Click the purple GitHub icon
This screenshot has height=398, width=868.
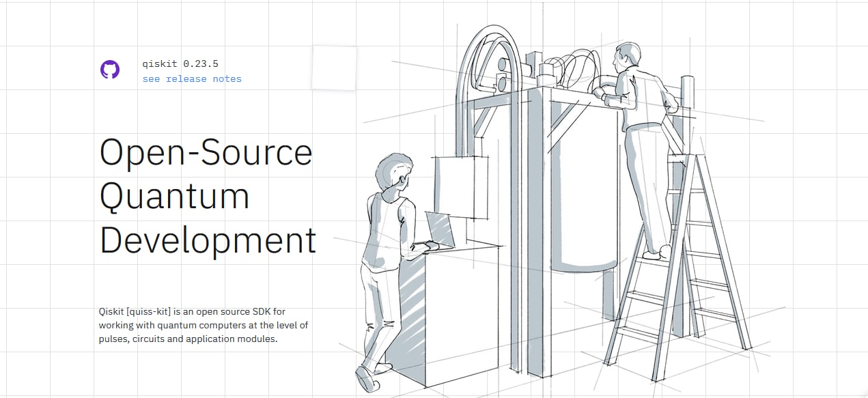point(110,70)
